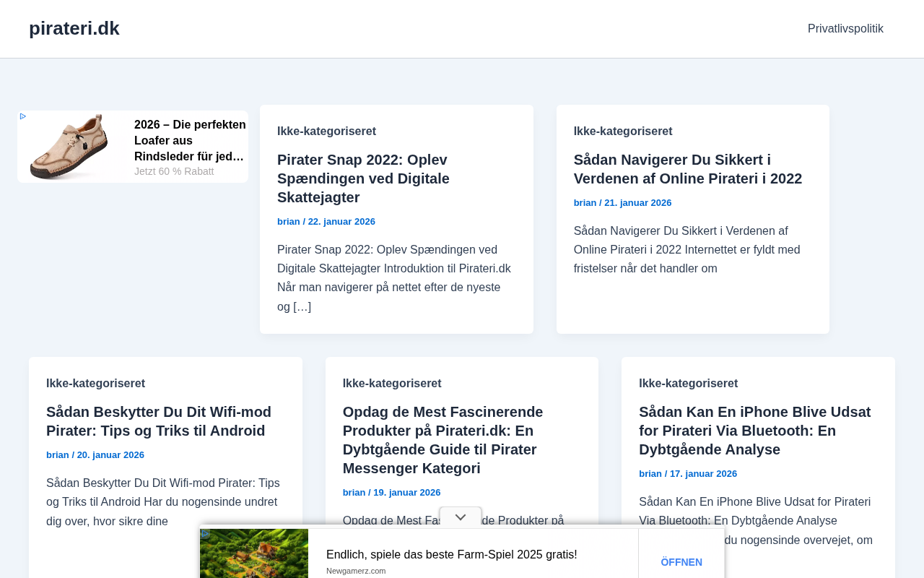Open 'Opdag de Mest Fascinerende Produkter' title

click(443, 440)
